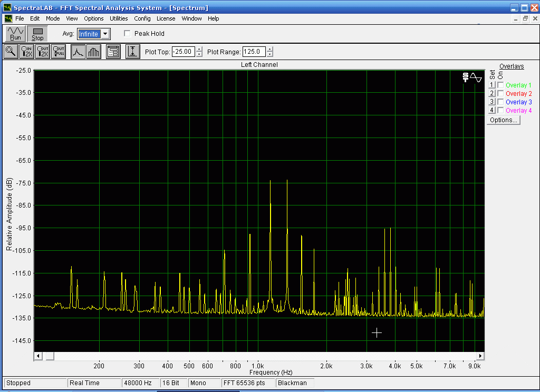Screen dimensions: 540x392
Task: Open the Utilities menu
Action: point(119,18)
